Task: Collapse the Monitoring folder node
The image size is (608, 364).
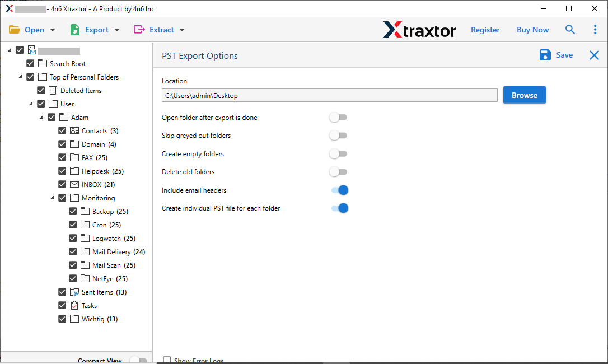Action: [52, 198]
